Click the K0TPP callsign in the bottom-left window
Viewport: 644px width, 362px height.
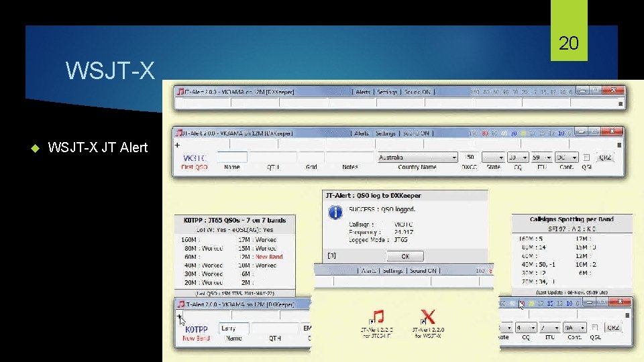click(197, 330)
